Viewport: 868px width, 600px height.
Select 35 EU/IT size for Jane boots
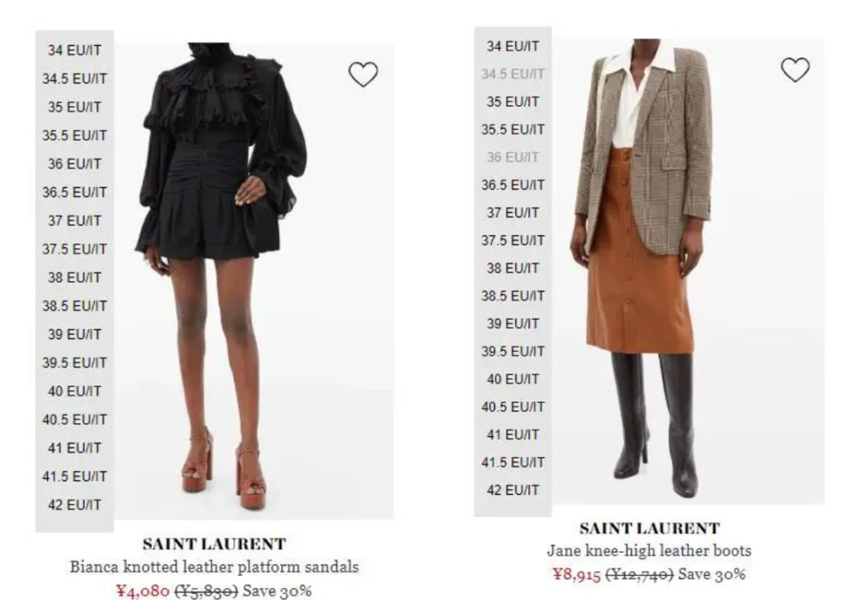click(x=513, y=102)
